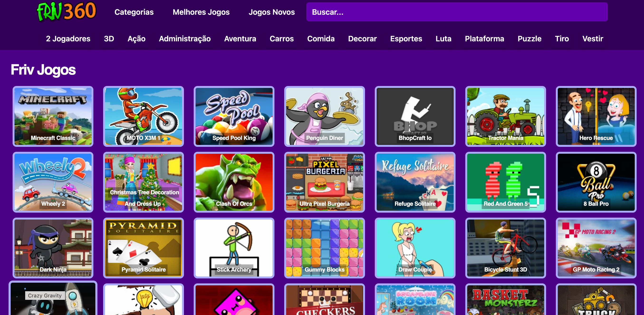Open the Categorias menu
The height and width of the screenshot is (315, 644).
[x=134, y=12]
